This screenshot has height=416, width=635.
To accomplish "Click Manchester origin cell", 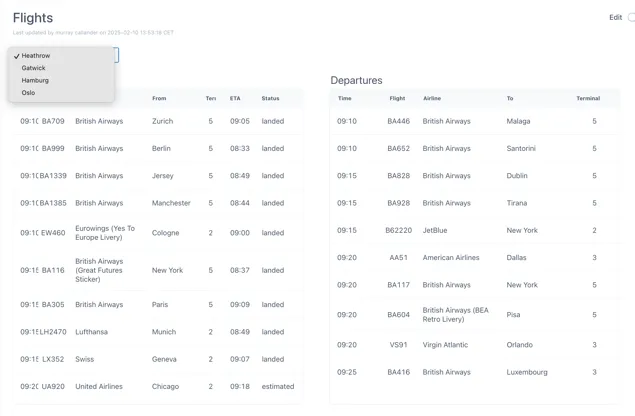I will (171, 203).
